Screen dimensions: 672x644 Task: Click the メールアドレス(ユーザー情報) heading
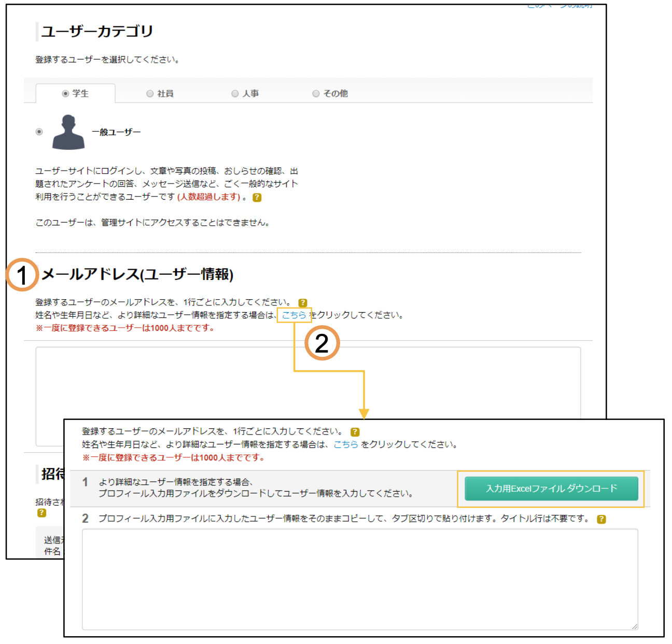tap(137, 274)
